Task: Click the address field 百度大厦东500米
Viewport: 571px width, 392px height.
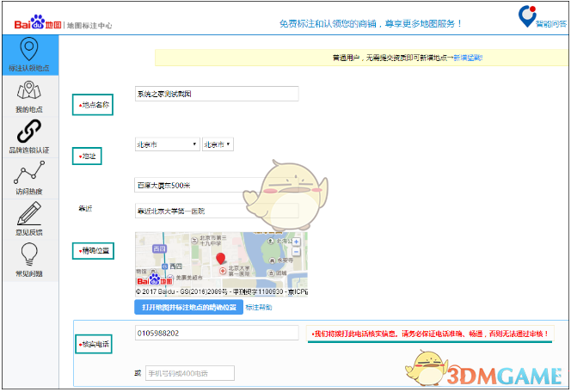Action: click(217, 186)
